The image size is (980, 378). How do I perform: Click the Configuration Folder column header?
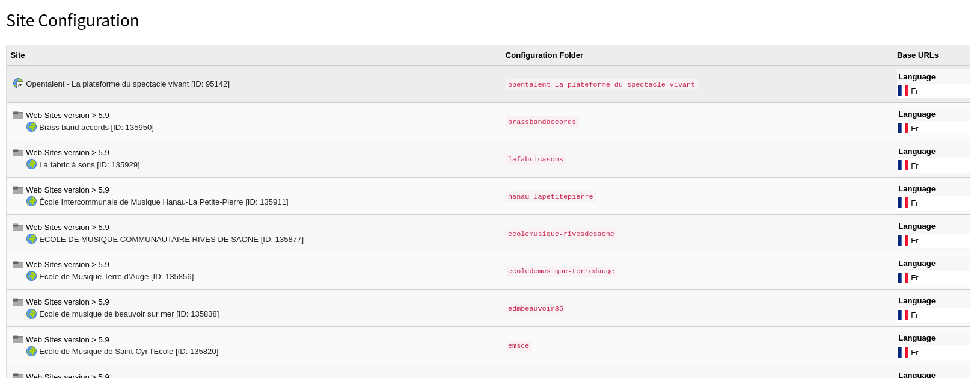coord(544,55)
